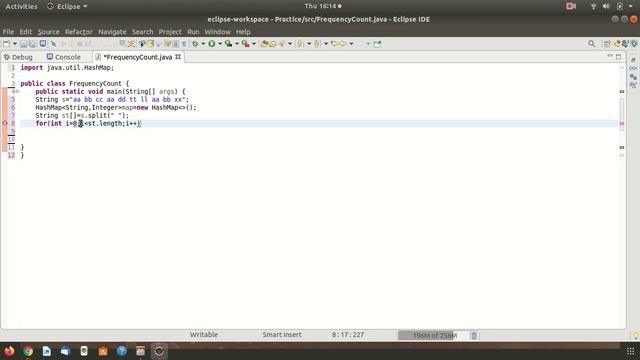
Task: Open the File menu
Action: 8,32
